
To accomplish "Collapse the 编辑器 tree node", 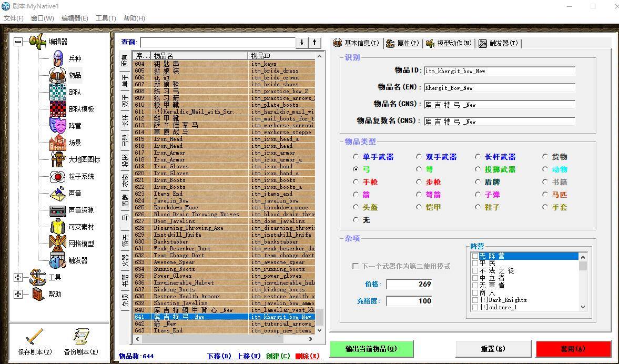I will pos(18,42).
